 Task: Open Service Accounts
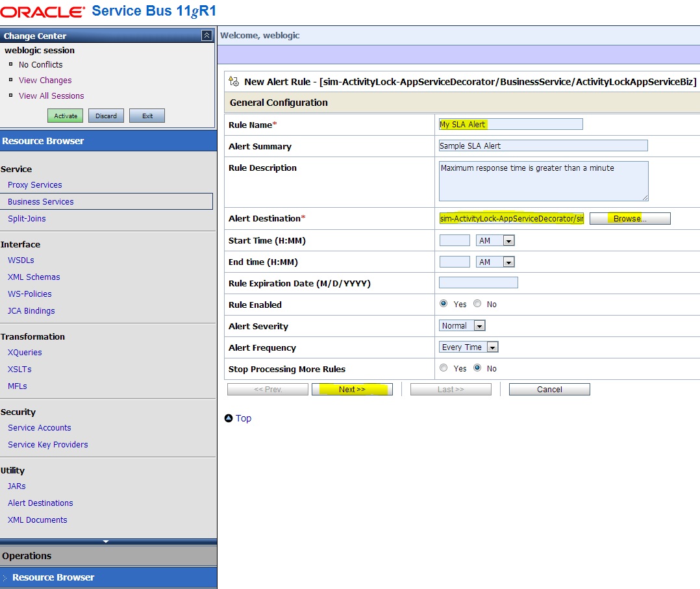(39, 428)
